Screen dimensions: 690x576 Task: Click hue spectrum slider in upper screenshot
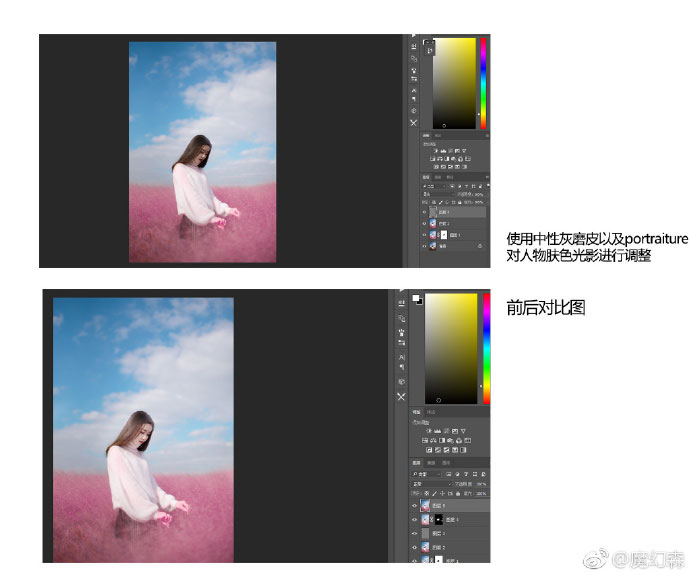[483, 83]
